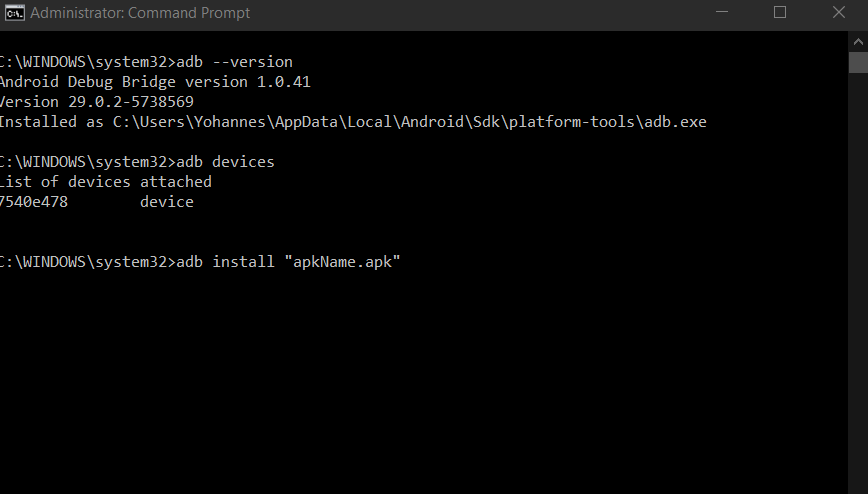Maximize the Command Prompt window

(x=780, y=13)
